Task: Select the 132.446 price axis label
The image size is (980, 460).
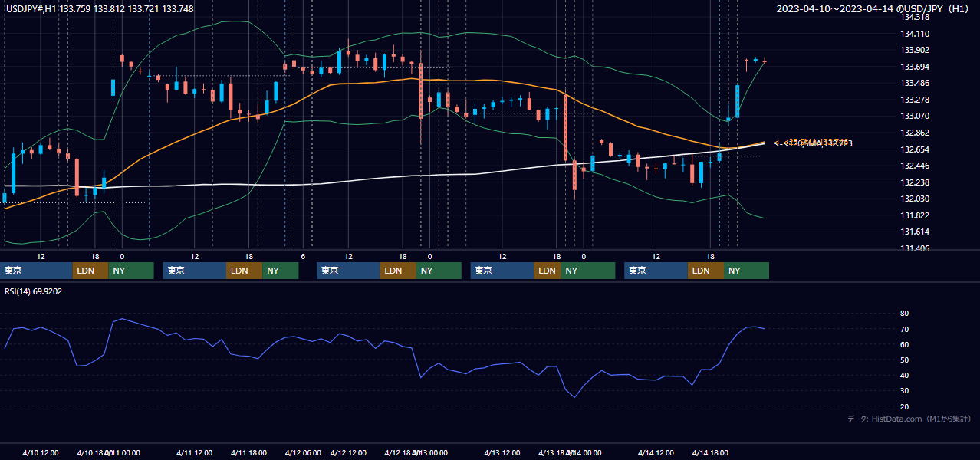Action: click(x=916, y=166)
